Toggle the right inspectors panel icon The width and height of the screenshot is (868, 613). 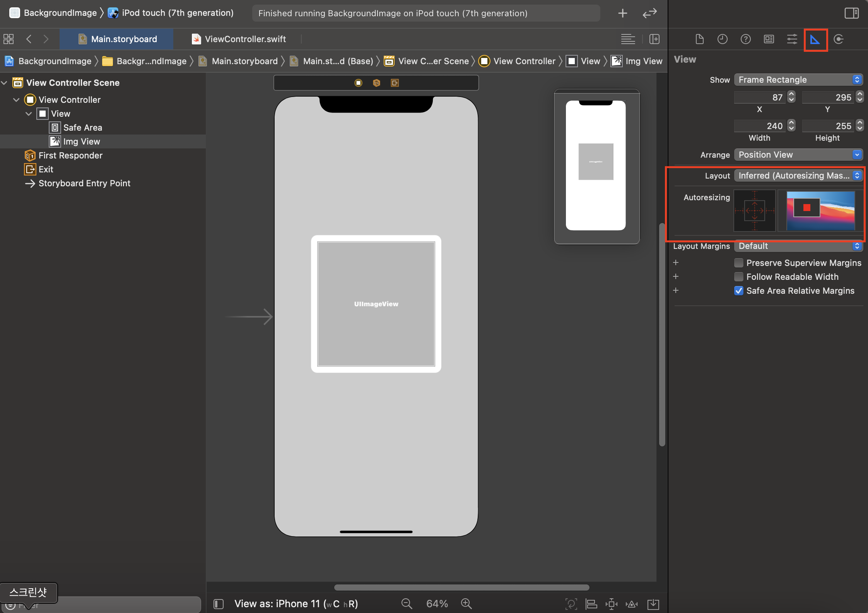pyautogui.click(x=851, y=13)
